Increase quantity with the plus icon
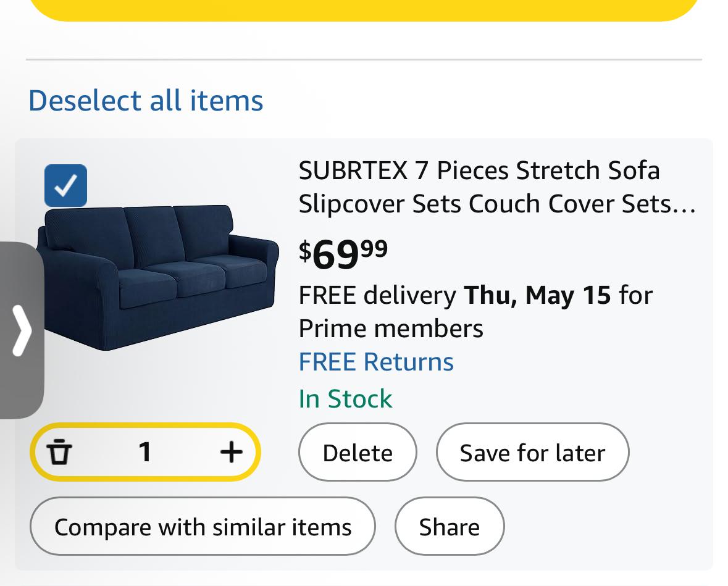 click(x=231, y=452)
